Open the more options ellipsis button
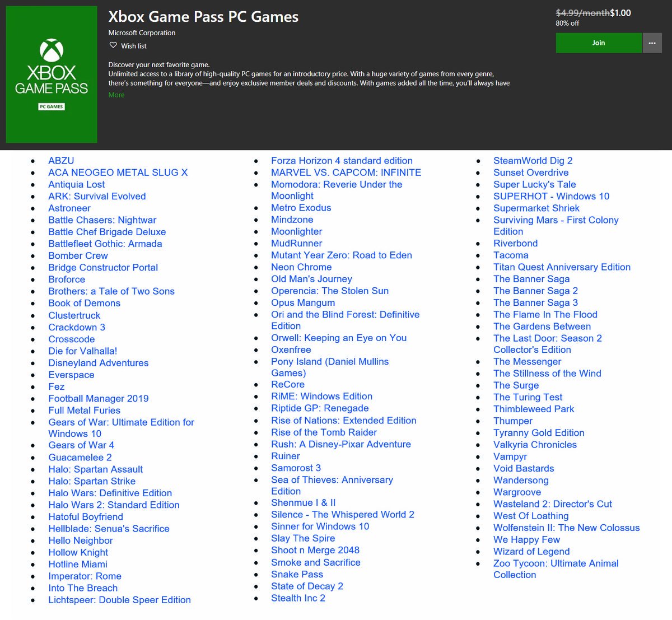 pyautogui.click(x=652, y=43)
